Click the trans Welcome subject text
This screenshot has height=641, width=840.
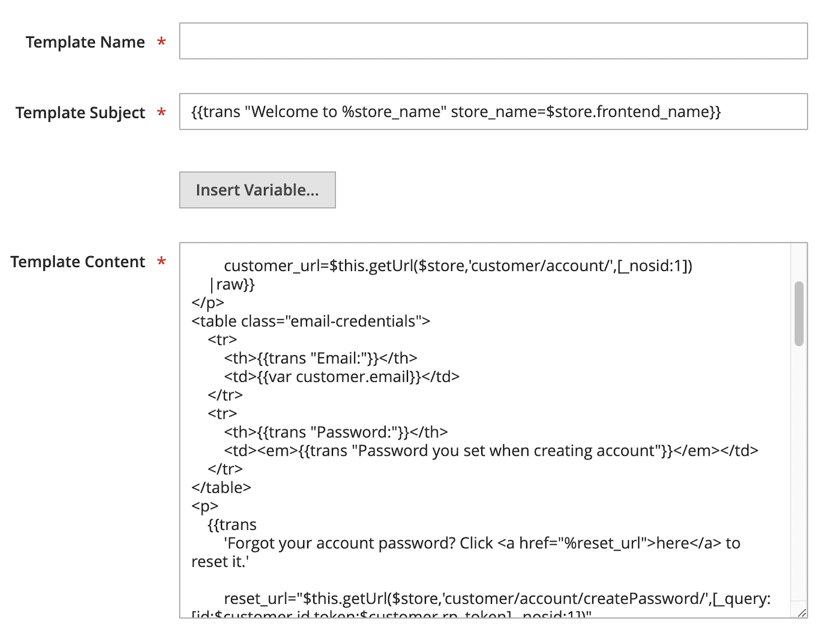(x=457, y=112)
